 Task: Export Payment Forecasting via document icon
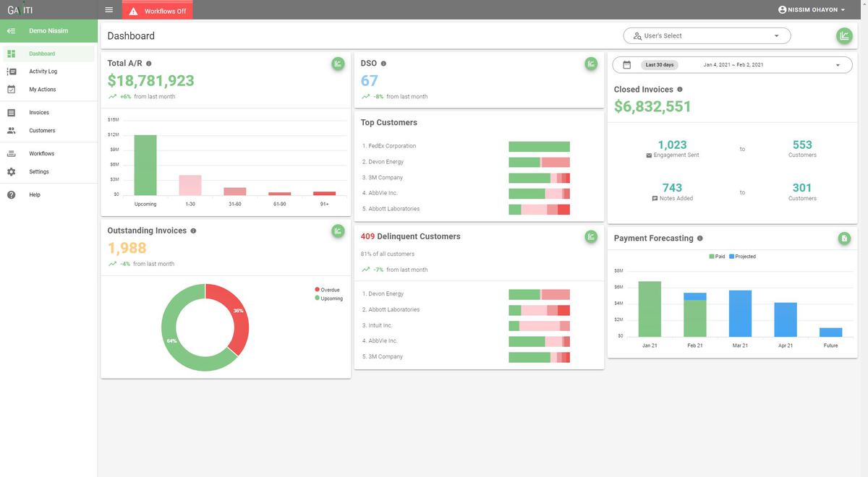[x=844, y=238]
